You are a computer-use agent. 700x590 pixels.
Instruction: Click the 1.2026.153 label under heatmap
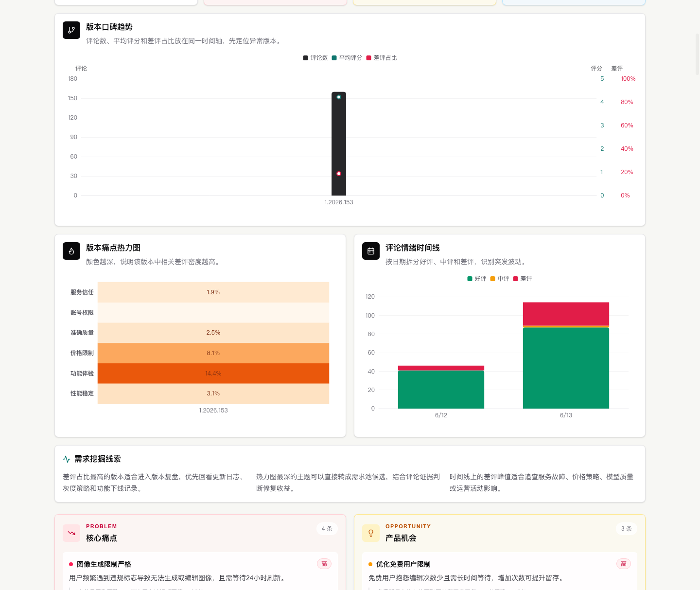pos(213,411)
